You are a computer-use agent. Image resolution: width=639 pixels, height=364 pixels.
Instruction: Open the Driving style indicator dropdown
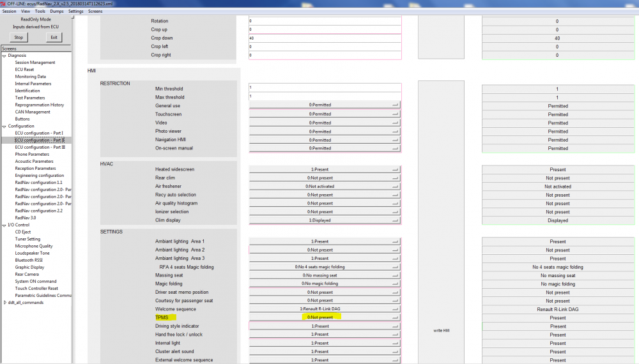pos(325,326)
